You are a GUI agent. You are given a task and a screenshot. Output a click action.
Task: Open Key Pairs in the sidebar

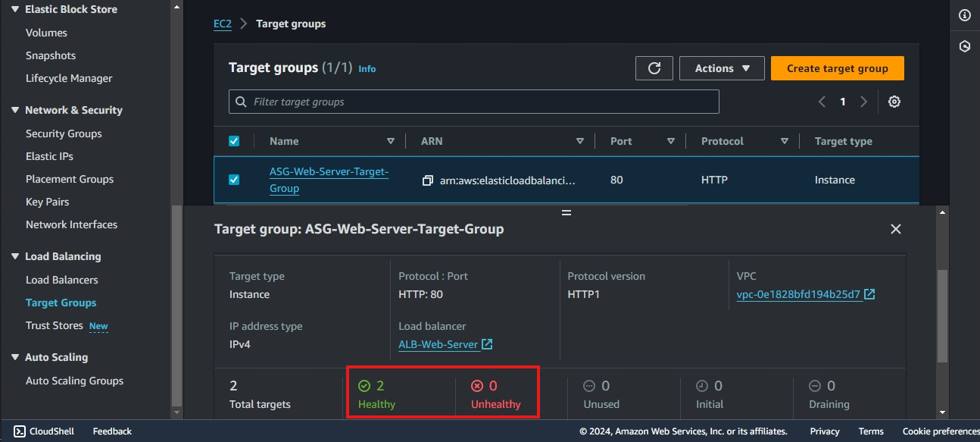pos(47,202)
